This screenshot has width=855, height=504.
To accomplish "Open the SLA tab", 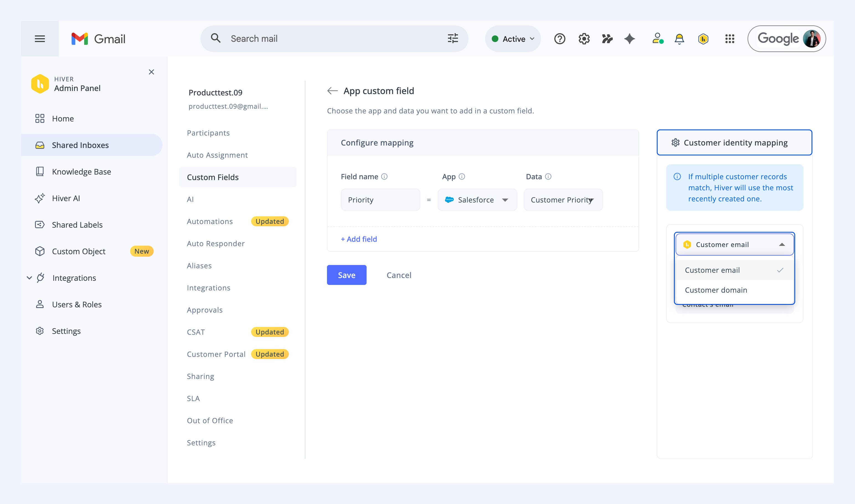I will coord(193,398).
